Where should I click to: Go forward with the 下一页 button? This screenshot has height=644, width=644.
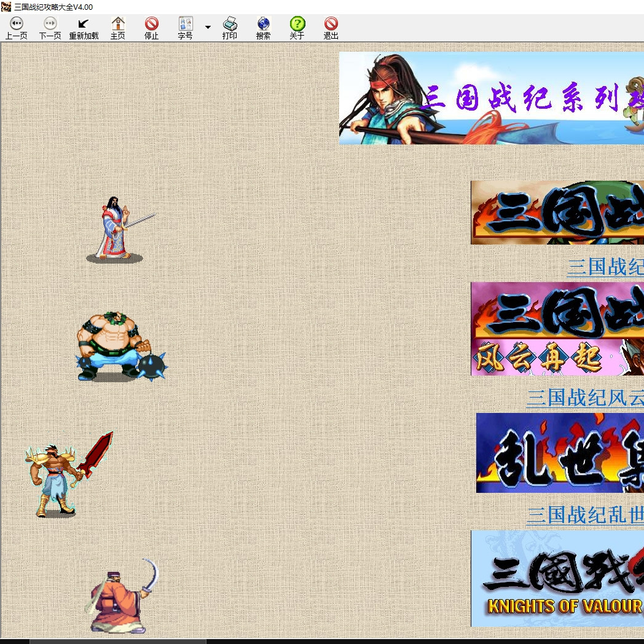pyautogui.click(x=50, y=28)
